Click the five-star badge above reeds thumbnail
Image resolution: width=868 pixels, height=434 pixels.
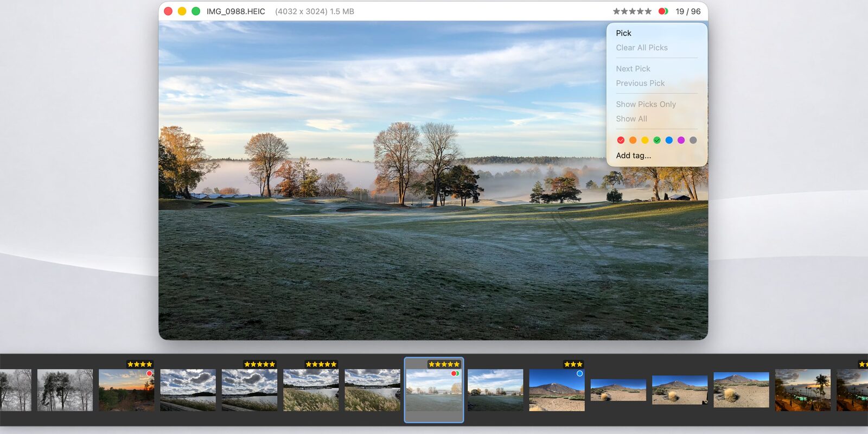[321, 364]
